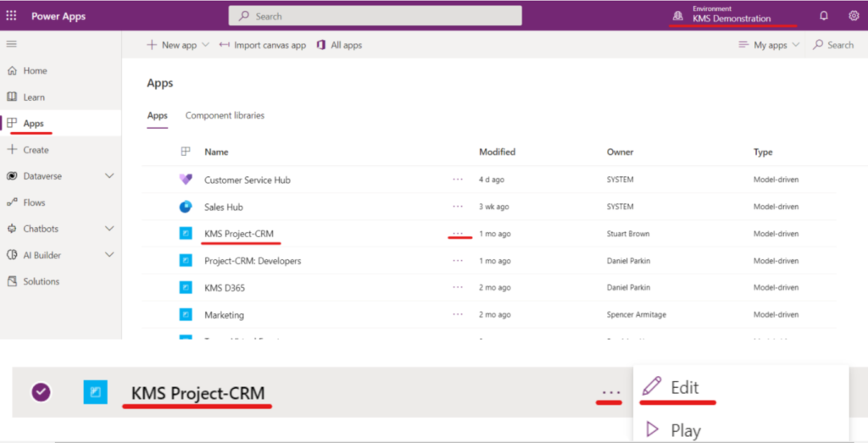Click the Marketing app icon
Viewport: 868px width, 443px height.
(186, 315)
